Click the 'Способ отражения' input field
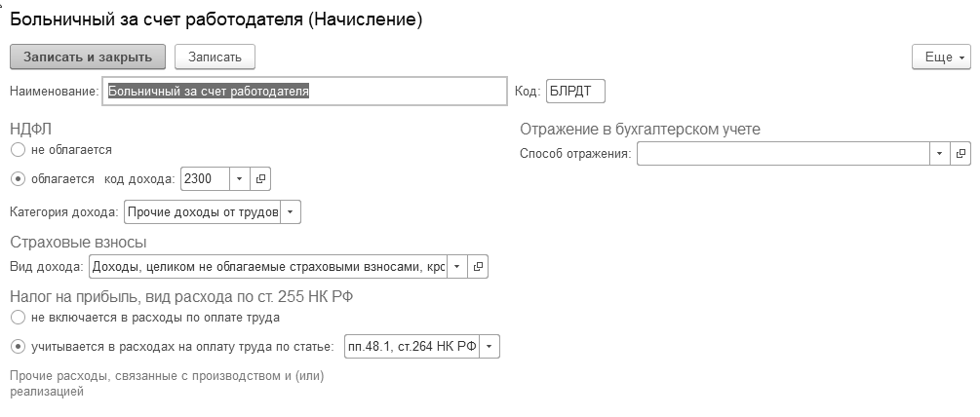The image size is (980, 417). click(782, 154)
